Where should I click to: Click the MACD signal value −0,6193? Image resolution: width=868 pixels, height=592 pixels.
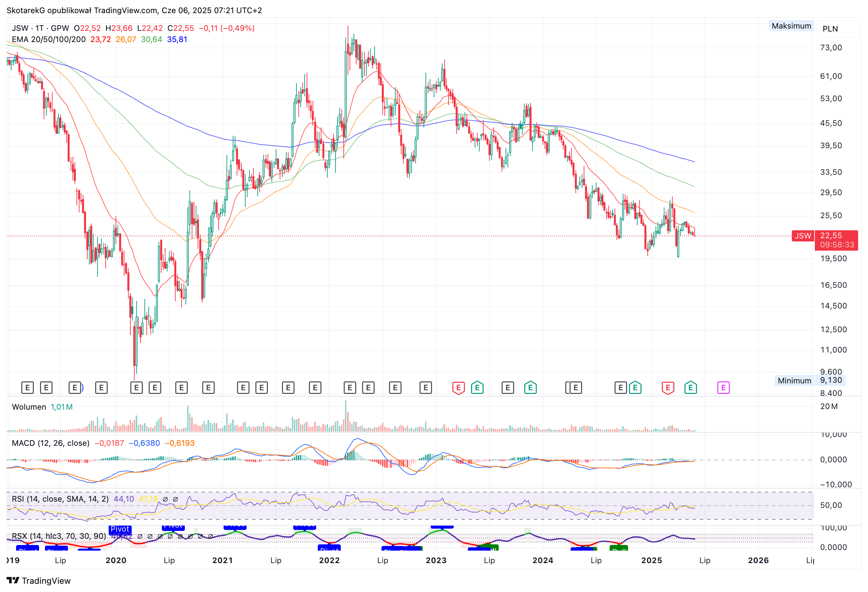click(x=180, y=443)
